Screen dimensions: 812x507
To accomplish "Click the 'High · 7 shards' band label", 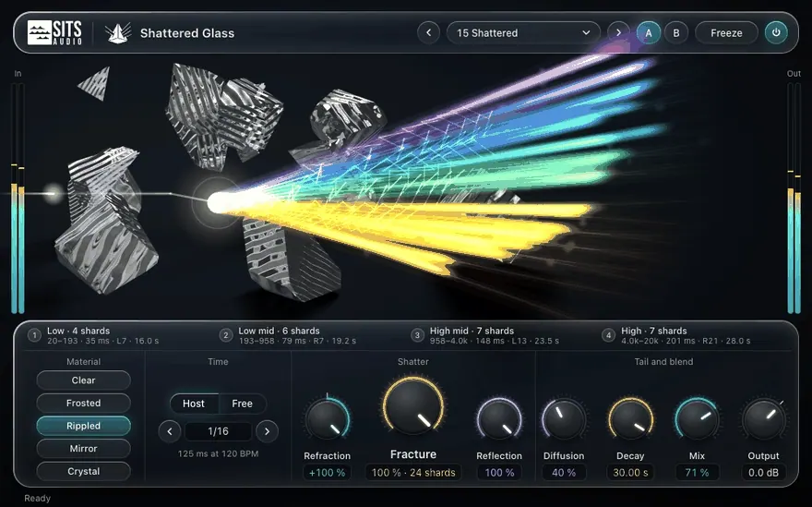I will (x=653, y=331).
